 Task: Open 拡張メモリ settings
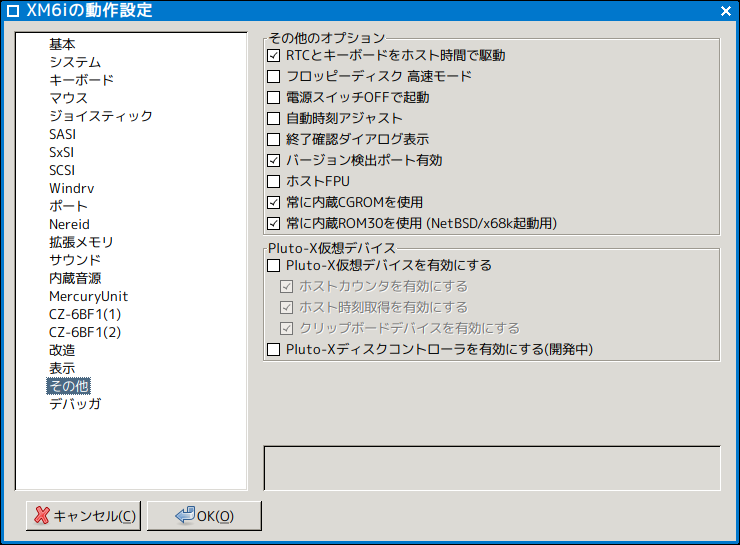[81, 242]
